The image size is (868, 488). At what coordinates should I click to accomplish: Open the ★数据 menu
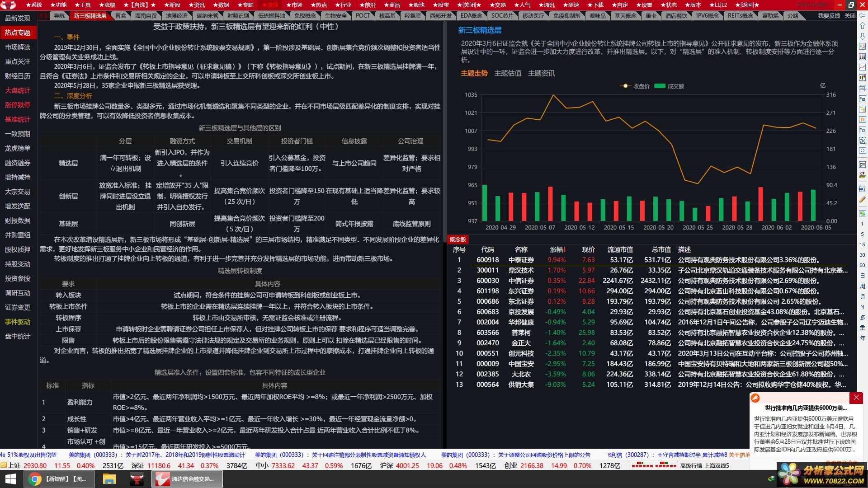coord(221,5)
